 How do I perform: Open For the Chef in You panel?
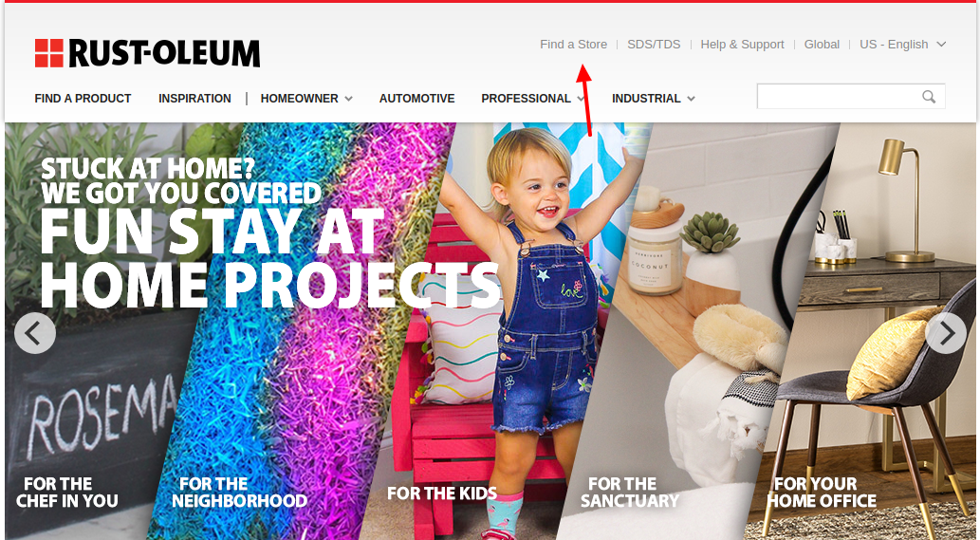click(66, 493)
